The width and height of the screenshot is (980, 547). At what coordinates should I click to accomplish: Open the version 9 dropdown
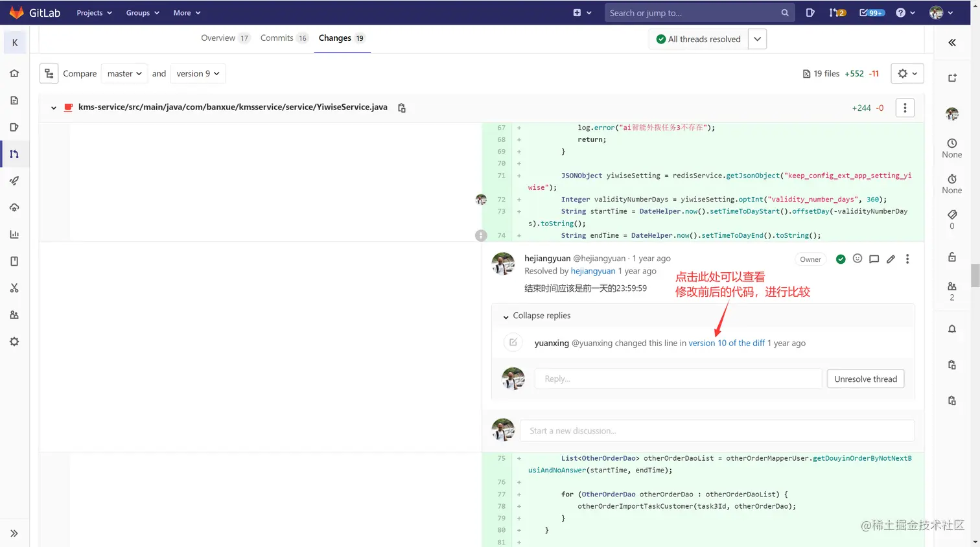pyautogui.click(x=198, y=74)
